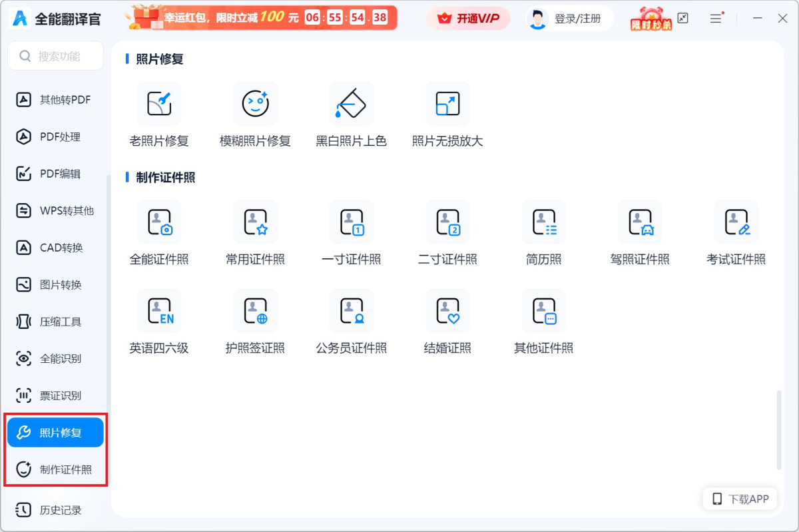Viewport: 799px width, 532px height.
Task: Open the hamburger menu at top right
Action: 716,19
